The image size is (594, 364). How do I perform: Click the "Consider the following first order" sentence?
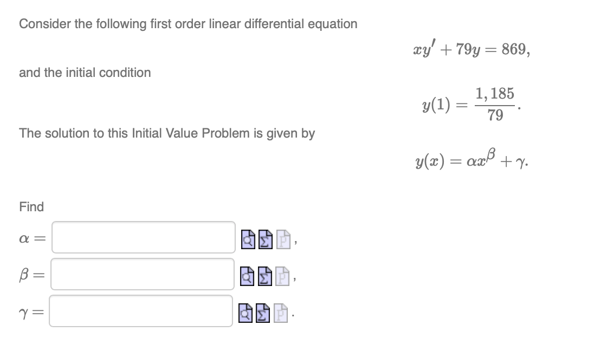click(188, 24)
